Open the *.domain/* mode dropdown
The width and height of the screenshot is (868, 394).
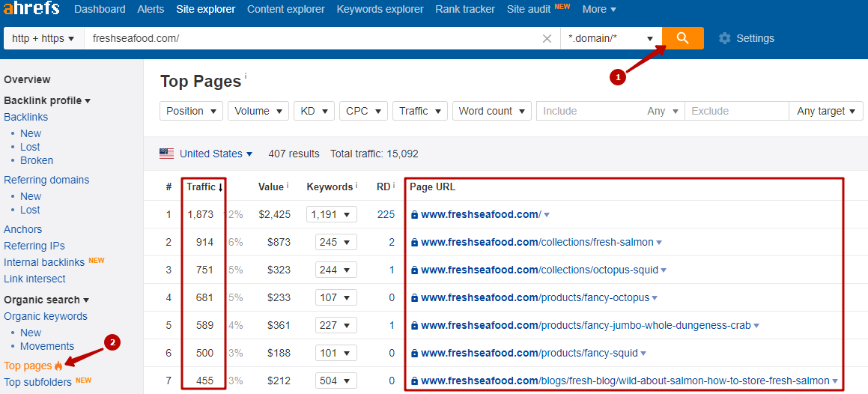(x=611, y=38)
